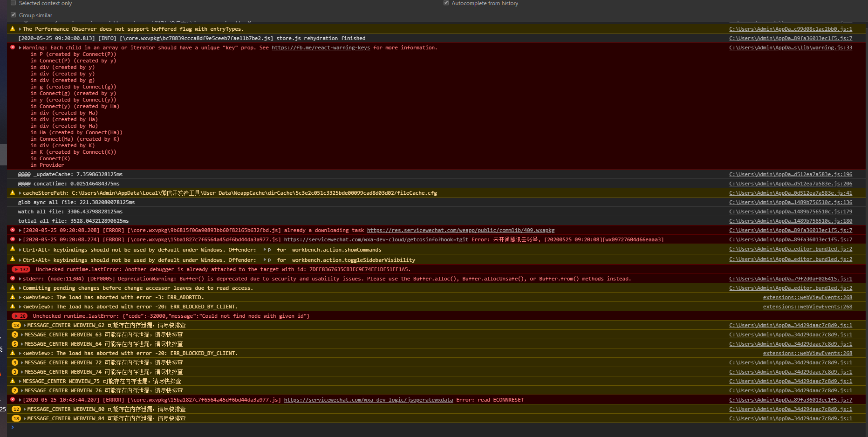Click the warning triangle on the Performance Observer message
This screenshot has height=437, width=868.
tap(13, 29)
